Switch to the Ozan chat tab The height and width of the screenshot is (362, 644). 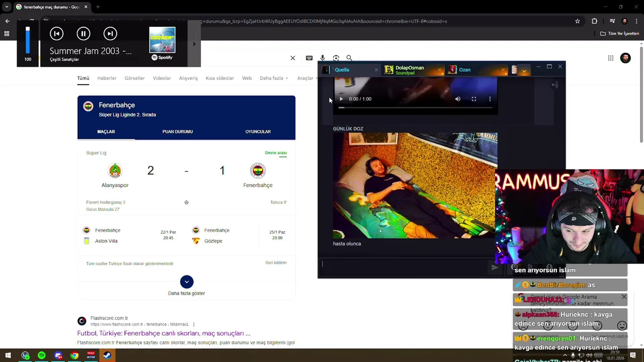coord(464,70)
